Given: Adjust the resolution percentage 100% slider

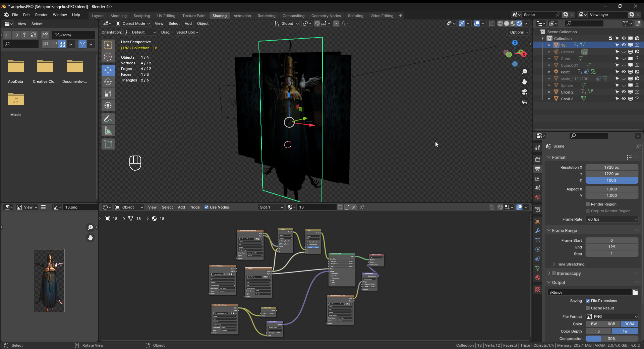Looking at the screenshot, I should coord(612,180).
